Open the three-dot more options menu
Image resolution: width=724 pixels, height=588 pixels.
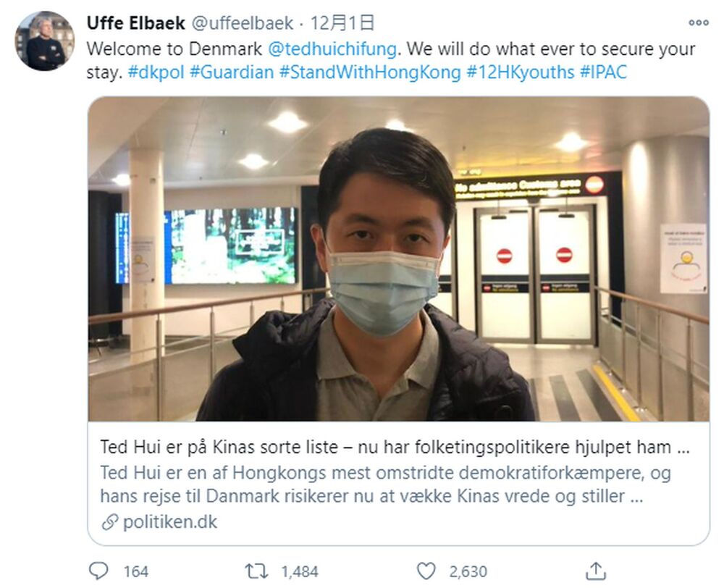click(x=698, y=22)
